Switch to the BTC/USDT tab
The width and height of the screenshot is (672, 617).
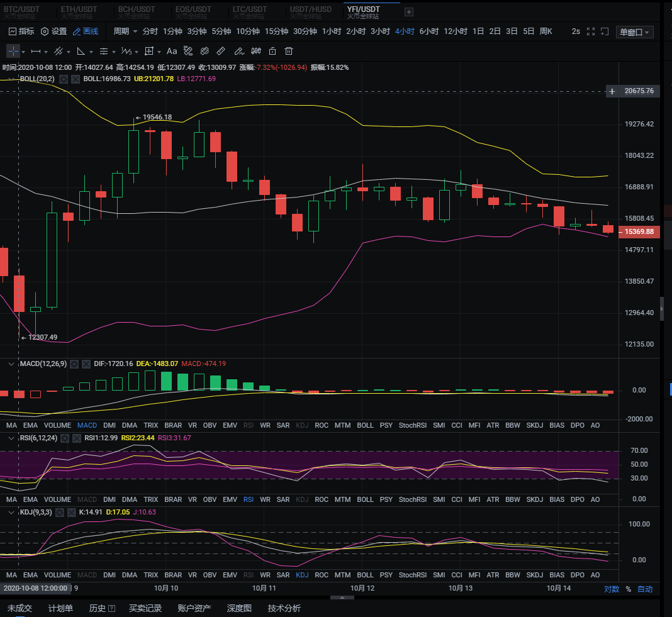[21, 12]
